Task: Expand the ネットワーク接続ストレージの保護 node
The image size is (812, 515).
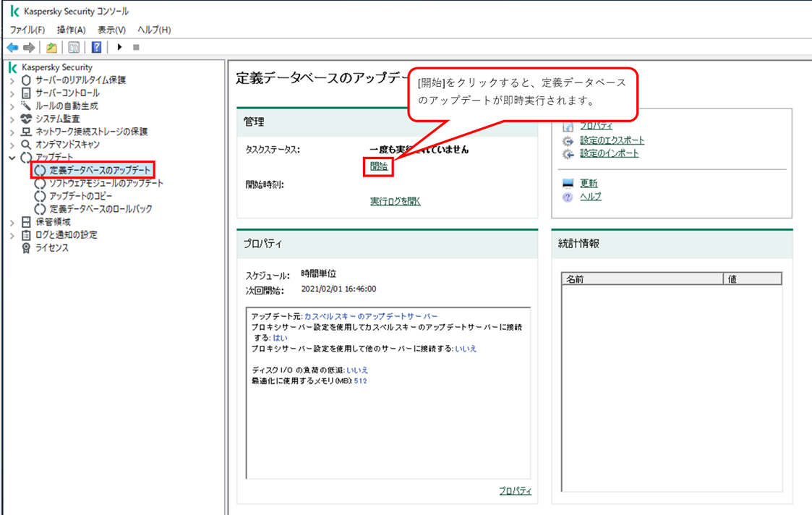Action: [12, 132]
